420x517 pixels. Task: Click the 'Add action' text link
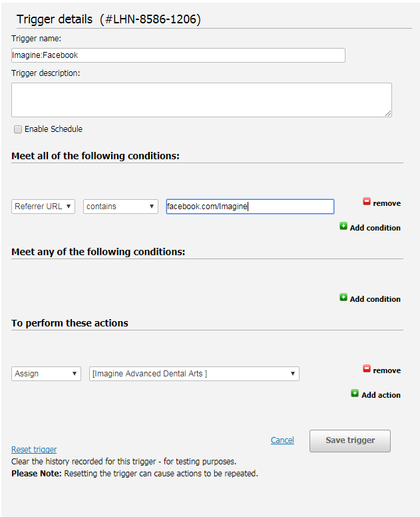[381, 395]
